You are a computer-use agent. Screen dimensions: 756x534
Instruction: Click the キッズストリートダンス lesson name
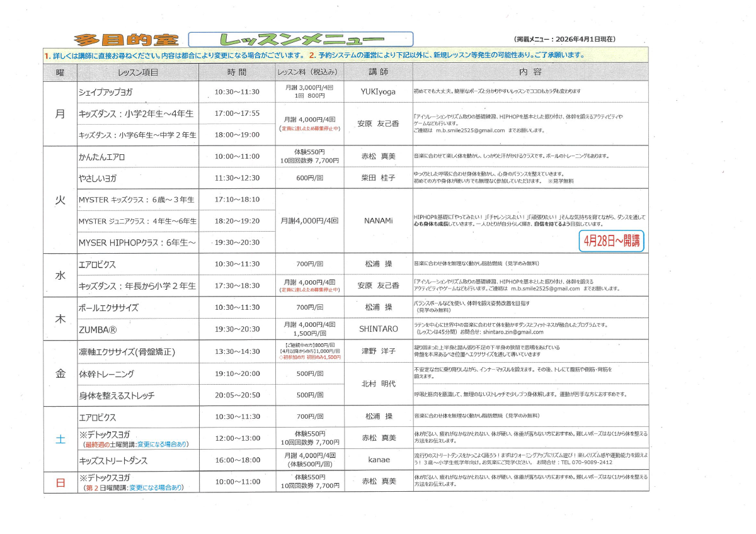tap(113, 460)
